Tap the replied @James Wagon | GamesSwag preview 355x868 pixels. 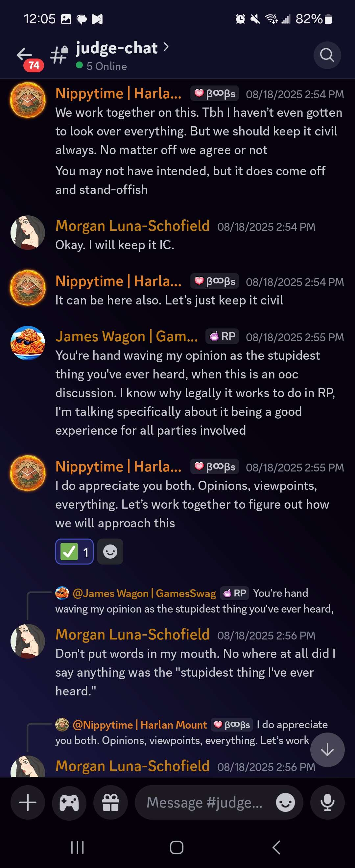194,601
